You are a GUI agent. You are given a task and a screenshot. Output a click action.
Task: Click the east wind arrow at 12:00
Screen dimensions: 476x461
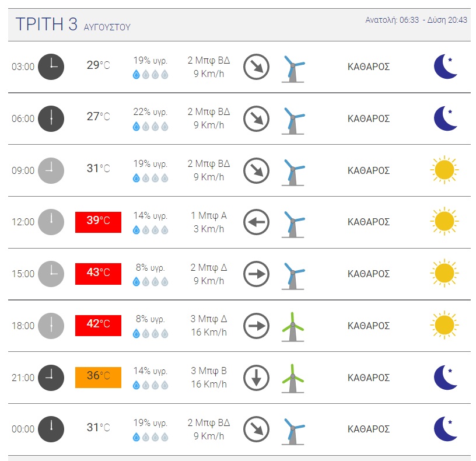click(x=256, y=222)
